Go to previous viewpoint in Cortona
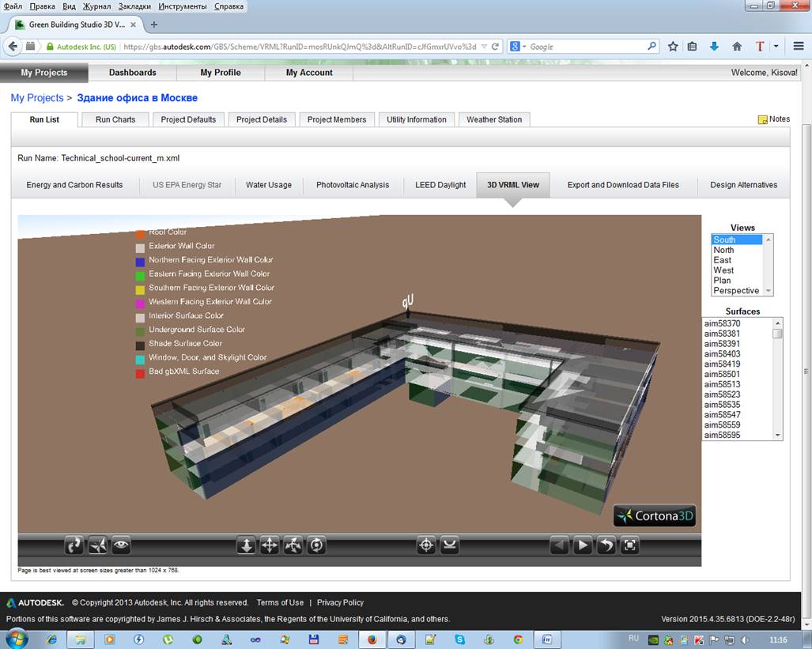This screenshot has width=812, height=649. tap(559, 545)
